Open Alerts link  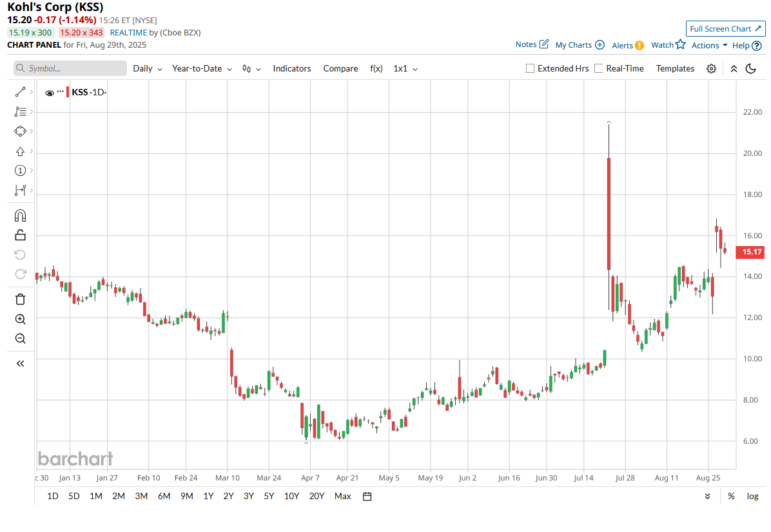click(x=627, y=45)
